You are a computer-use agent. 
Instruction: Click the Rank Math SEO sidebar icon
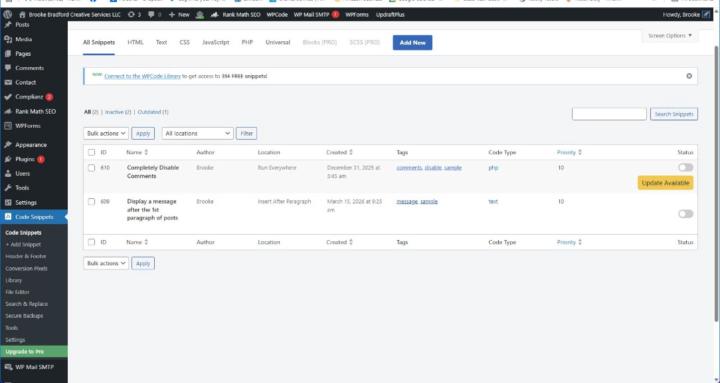(8, 112)
